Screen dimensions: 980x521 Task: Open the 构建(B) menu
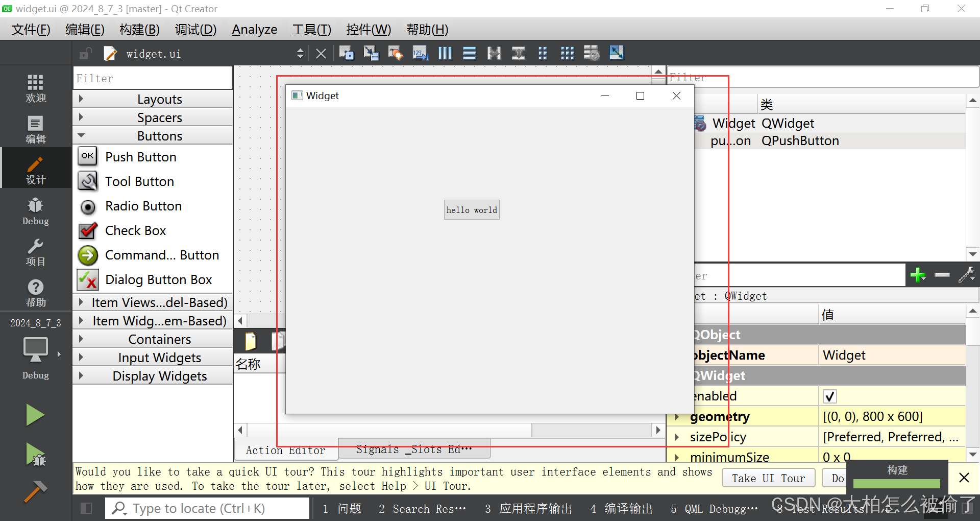coord(140,30)
